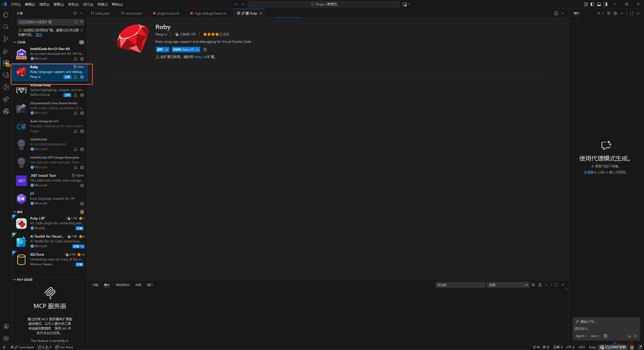Toggle primary sidebar layout button in title bar
Viewport: 644px width, 350px height.
[592, 4]
